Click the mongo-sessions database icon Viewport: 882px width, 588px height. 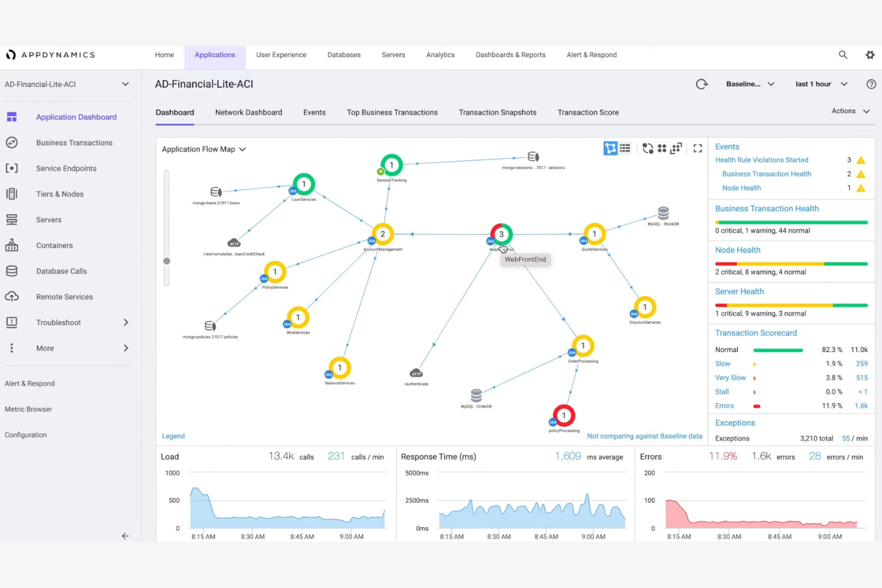(x=533, y=157)
